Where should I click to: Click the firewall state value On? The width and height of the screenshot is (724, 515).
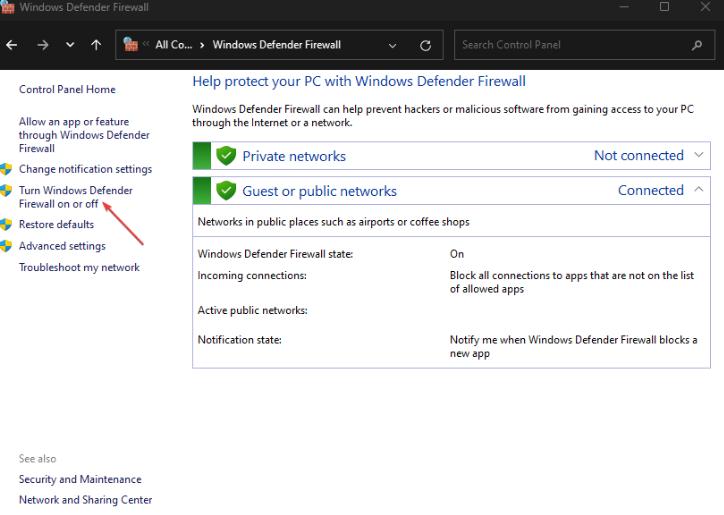pyautogui.click(x=457, y=254)
